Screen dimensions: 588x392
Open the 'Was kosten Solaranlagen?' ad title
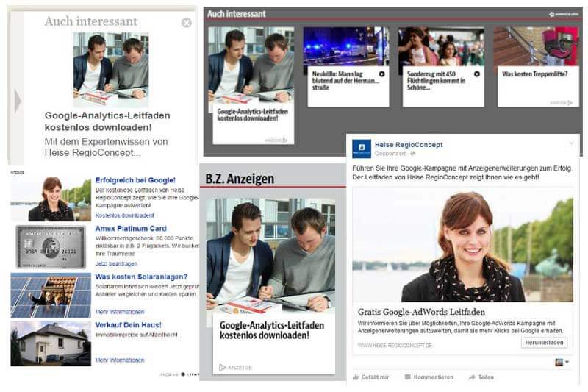coord(141,277)
